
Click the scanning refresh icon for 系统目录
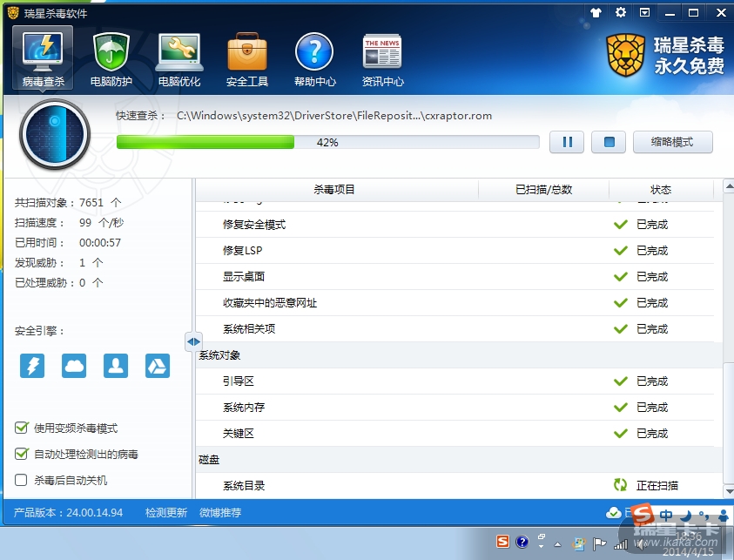(x=620, y=485)
